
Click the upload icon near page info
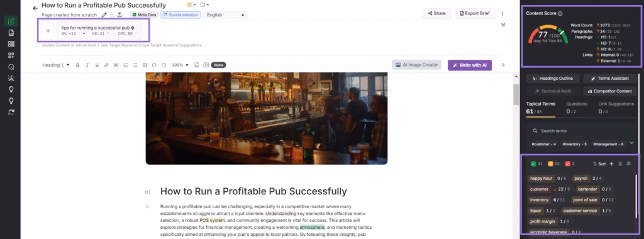click(119, 15)
